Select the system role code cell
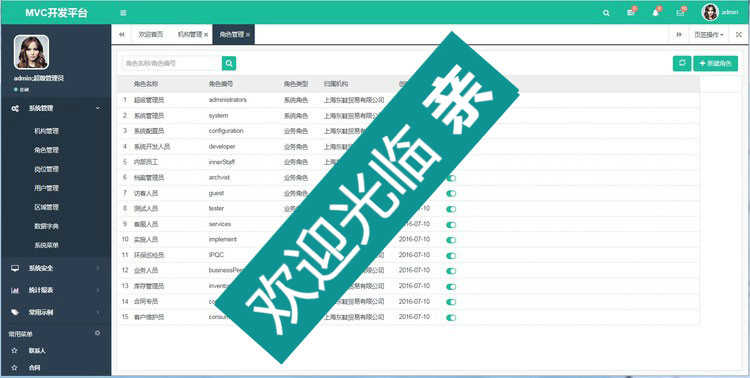 (218, 115)
